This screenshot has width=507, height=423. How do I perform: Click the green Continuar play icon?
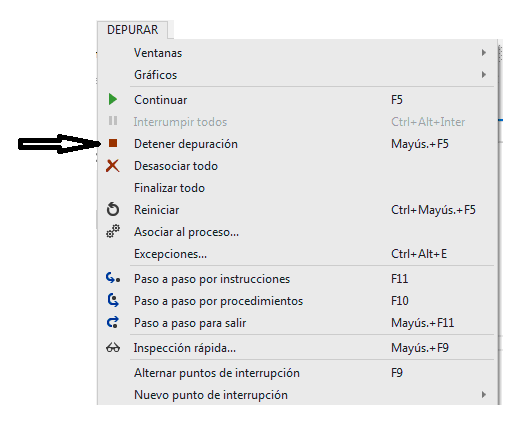tap(113, 99)
